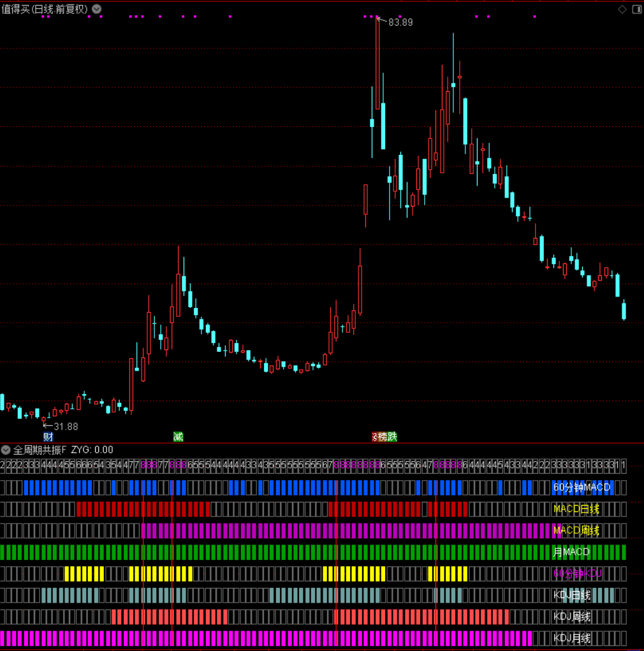Image resolution: width=644 pixels, height=651 pixels.
Task: Click the diamond icon in top-right corner
Action: 622,9
